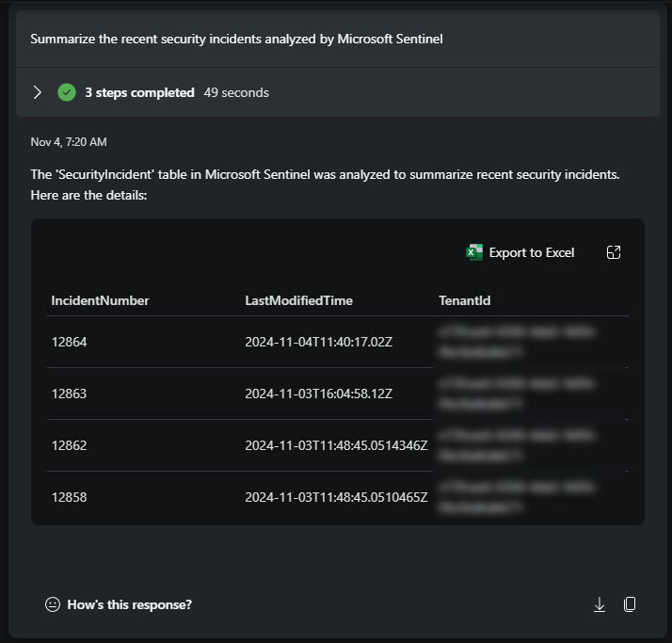Click How's this response? label
Image resolution: width=672 pixels, height=643 pixels.
point(130,604)
